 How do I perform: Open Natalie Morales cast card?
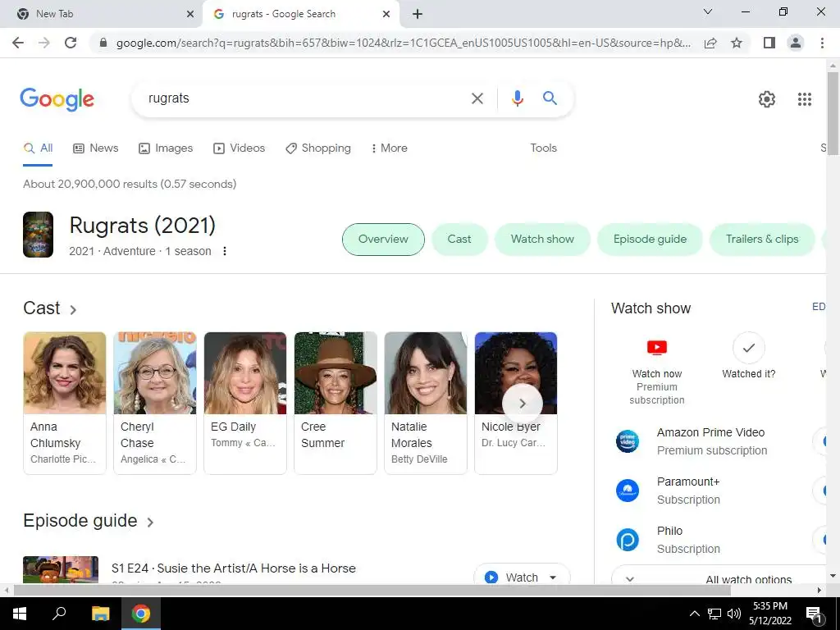click(x=426, y=403)
